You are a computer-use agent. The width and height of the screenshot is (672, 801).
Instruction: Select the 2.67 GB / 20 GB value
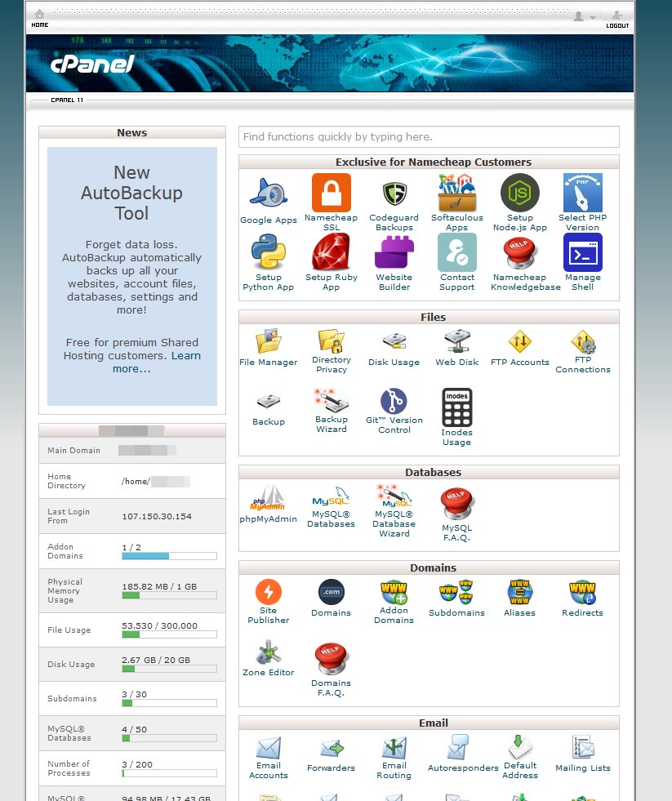(x=156, y=660)
